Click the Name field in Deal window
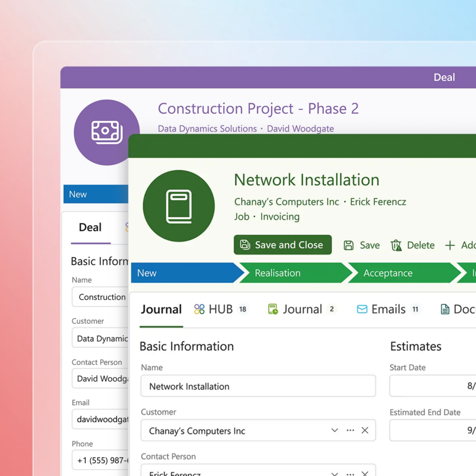The height and width of the screenshot is (476, 476). point(100,297)
